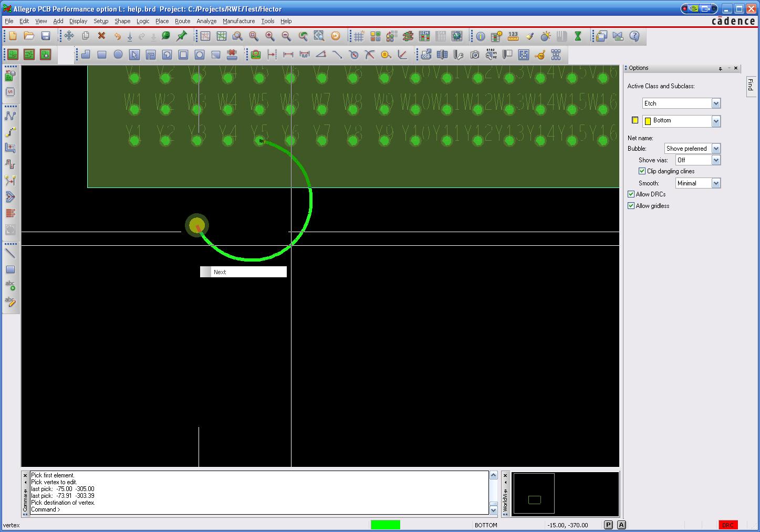The height and width of the screenshot is (532, 760).
Task: Click the Show Measure ruler icon
Action: tap(513, 36)
